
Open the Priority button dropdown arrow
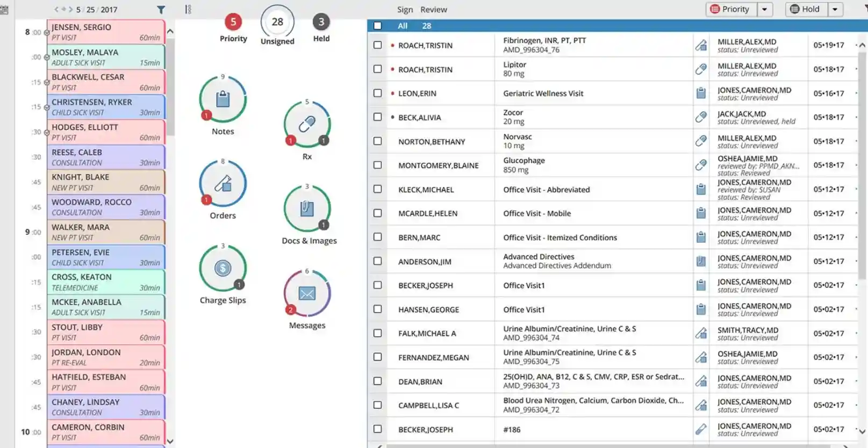click(x=764, y=9)
